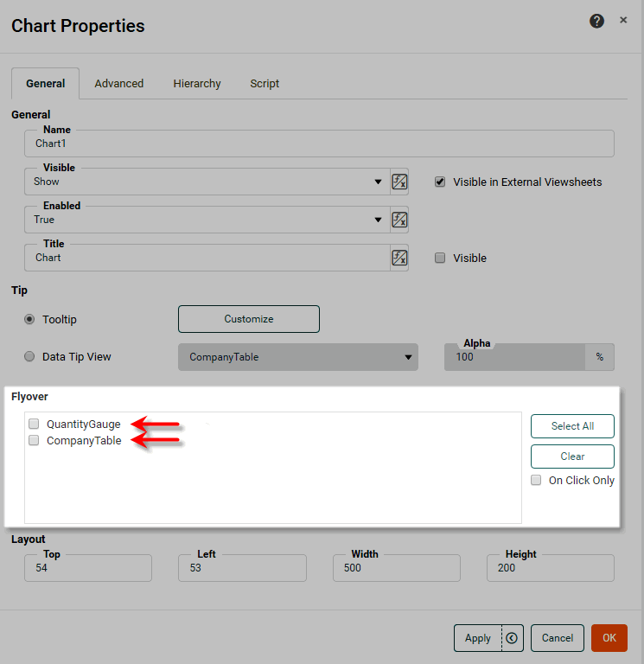Image resolution: width=644 pixels, height=664 pixels.
Task: Open expression editor for Enabled field
Action: click(399, 220)
